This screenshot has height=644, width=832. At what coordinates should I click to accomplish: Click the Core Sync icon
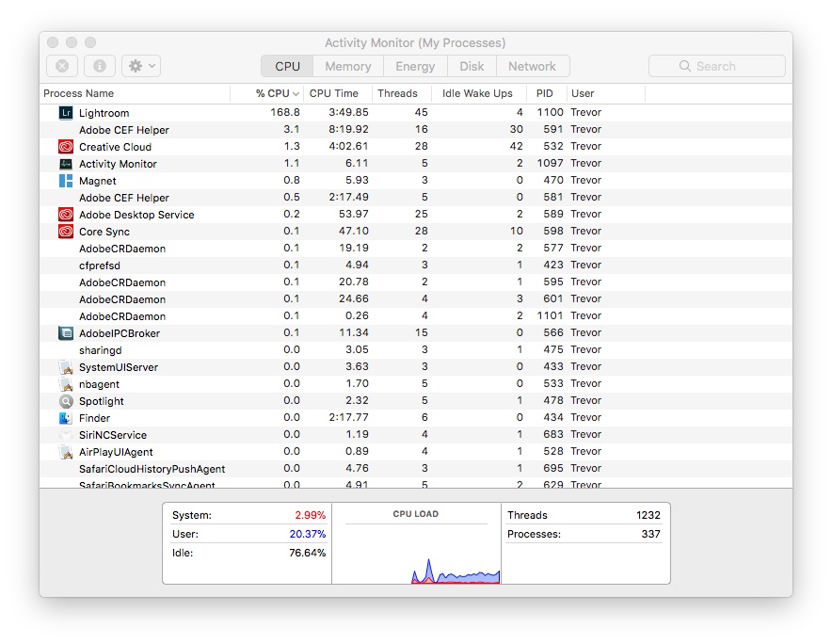pos(66,232)
